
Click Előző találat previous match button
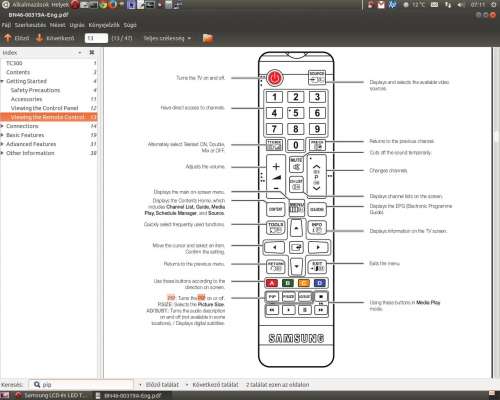pos(159,385)
